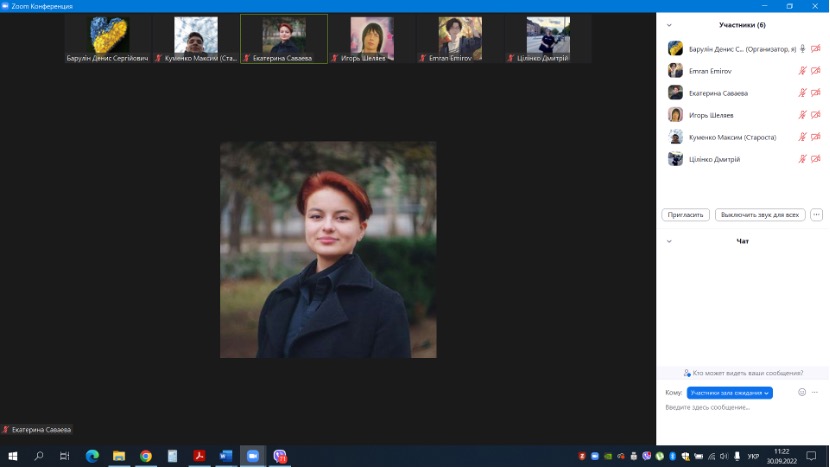Click the camera-off icon for Цілінко Дмитрій
Screen dimensions: 830x468
[816, 159]
